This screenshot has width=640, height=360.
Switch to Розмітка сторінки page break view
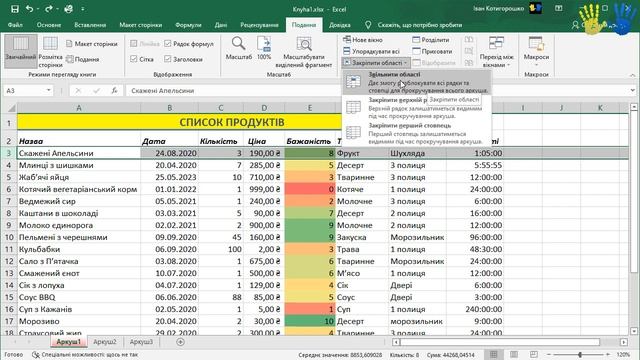(x=50, y=52)
